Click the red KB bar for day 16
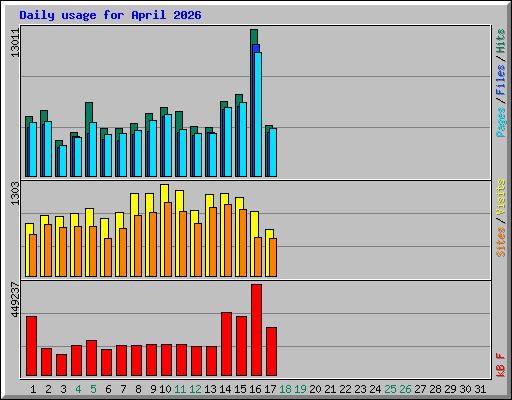This screenshot has height=400, width=512. (256, 330)
